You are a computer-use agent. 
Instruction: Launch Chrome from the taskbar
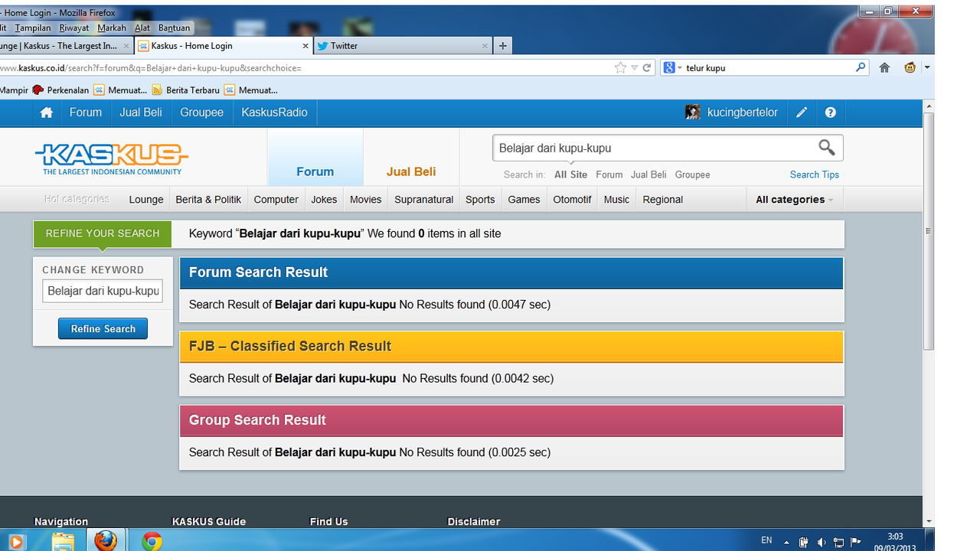(152, 541)
